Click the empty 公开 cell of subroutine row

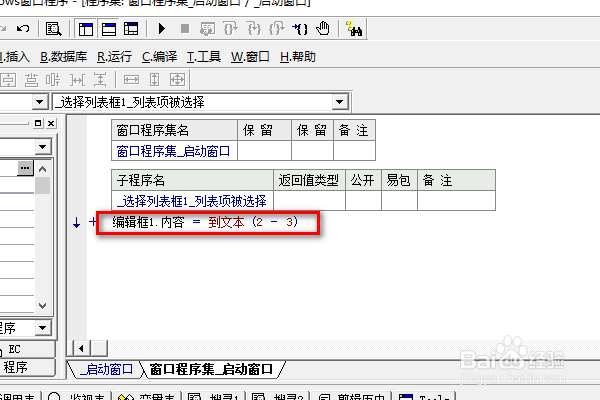[363, 201]
